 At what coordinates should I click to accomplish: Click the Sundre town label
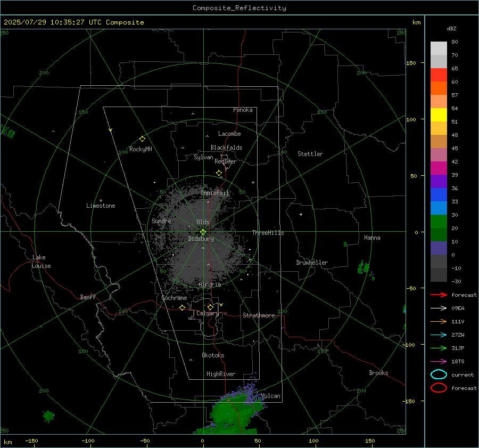tap(162, 221)
